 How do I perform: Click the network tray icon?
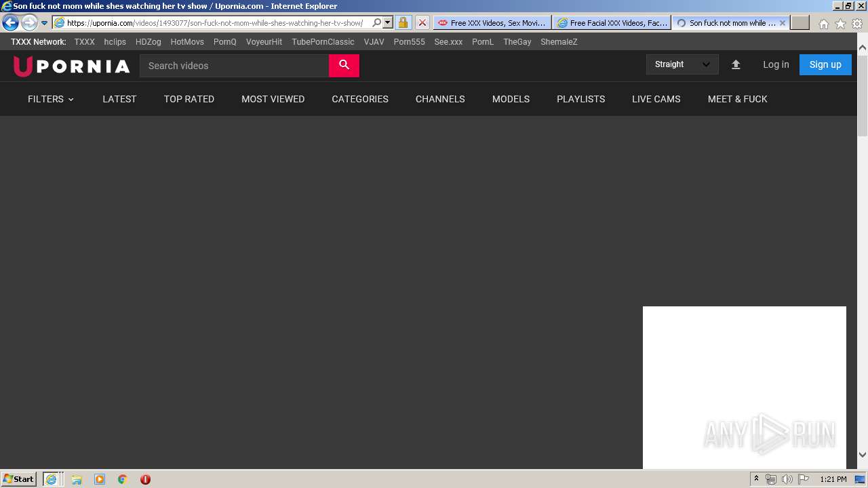click(x=771, y=479)
